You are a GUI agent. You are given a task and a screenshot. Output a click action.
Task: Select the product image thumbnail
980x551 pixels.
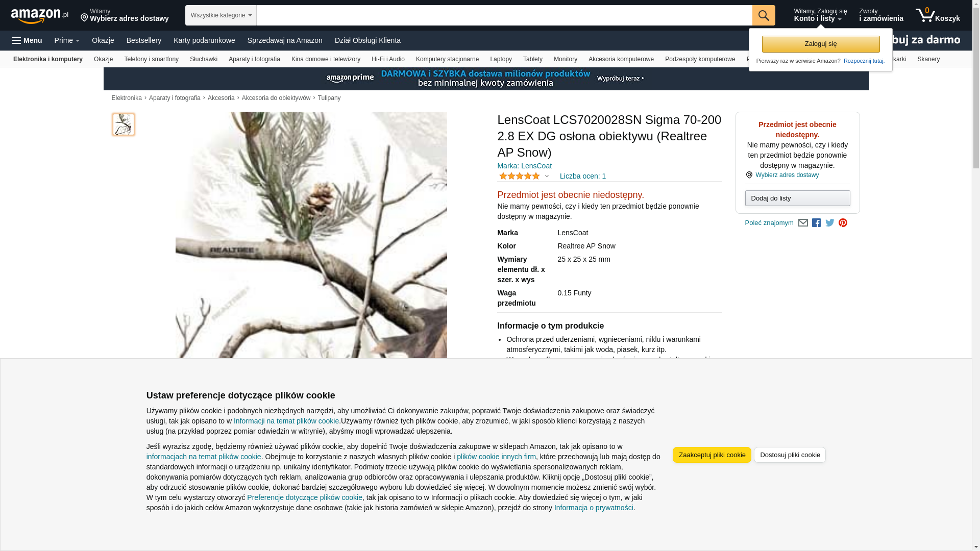124,124
